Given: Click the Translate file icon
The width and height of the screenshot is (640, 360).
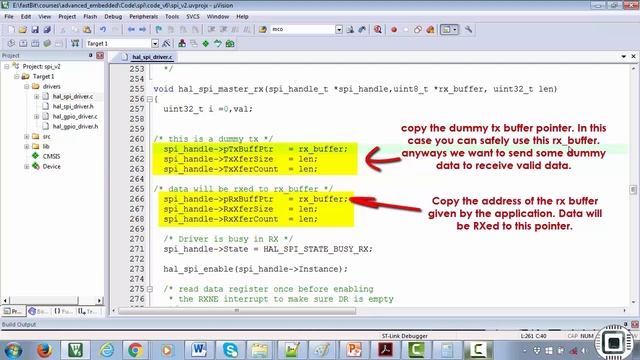Looking at the screenshot, I should pyautogui.click(x=11, y=43).
